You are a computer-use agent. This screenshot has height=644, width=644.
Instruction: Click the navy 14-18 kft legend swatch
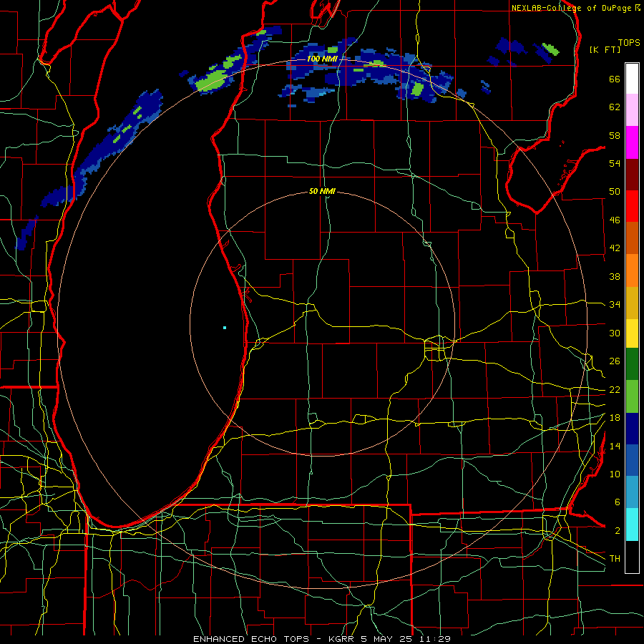click(632, 429)
